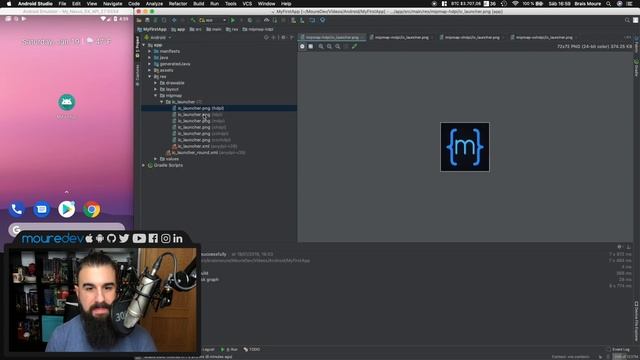Open the Navigate menu
Screen dimensions: 640x360
pyautogui.click(x=113, y=4)
